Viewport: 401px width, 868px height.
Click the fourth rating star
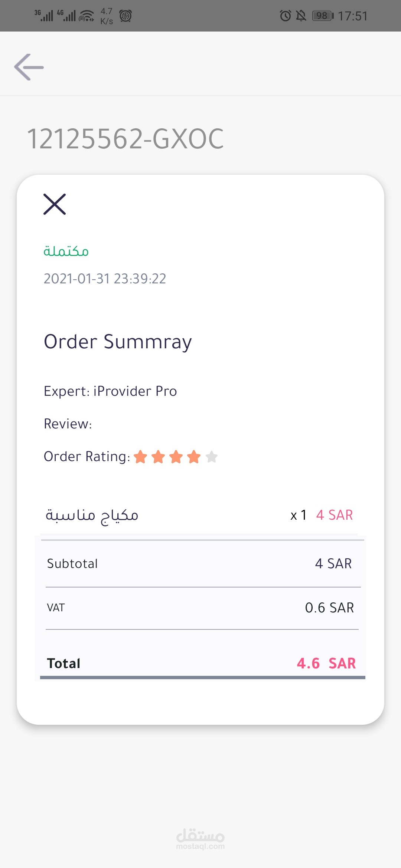194,457
